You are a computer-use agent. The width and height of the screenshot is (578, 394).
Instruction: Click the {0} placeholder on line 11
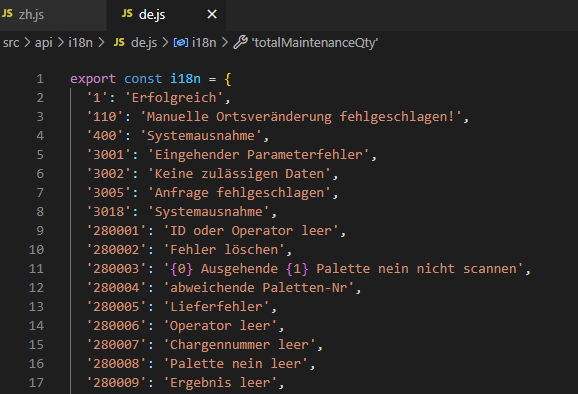pyautogui.click(x=181, y=269)
